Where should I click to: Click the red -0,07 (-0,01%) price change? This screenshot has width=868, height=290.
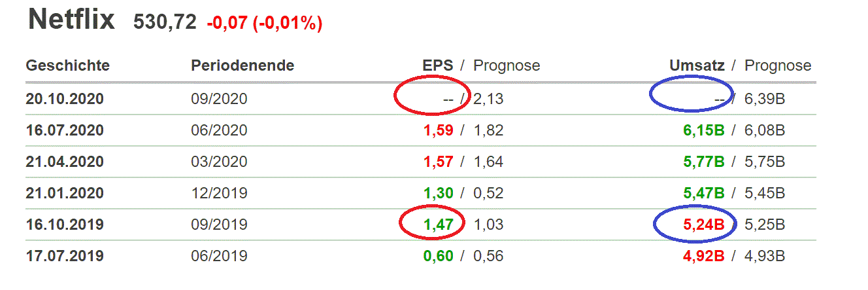[x=265, y=24]
